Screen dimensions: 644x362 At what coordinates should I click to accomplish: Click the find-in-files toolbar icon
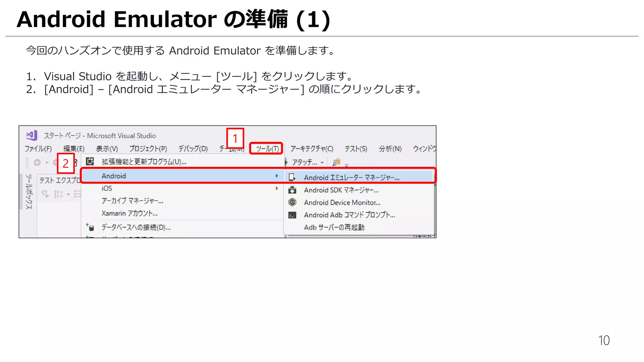336,162
